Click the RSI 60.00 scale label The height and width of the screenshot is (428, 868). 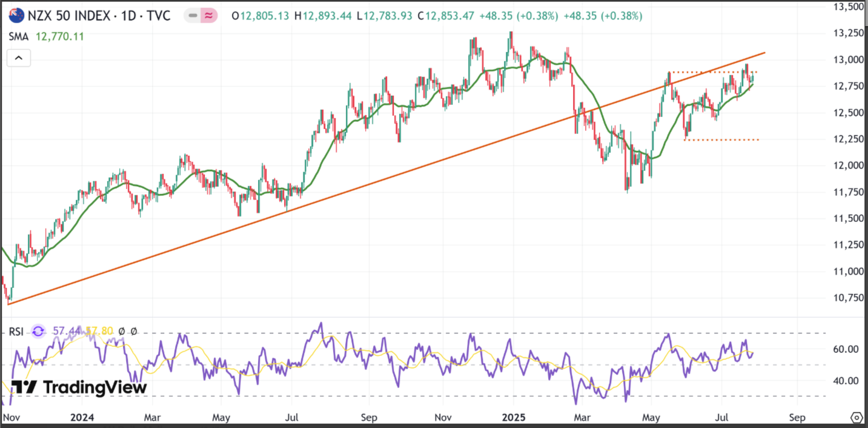click(x=844, y=349)
